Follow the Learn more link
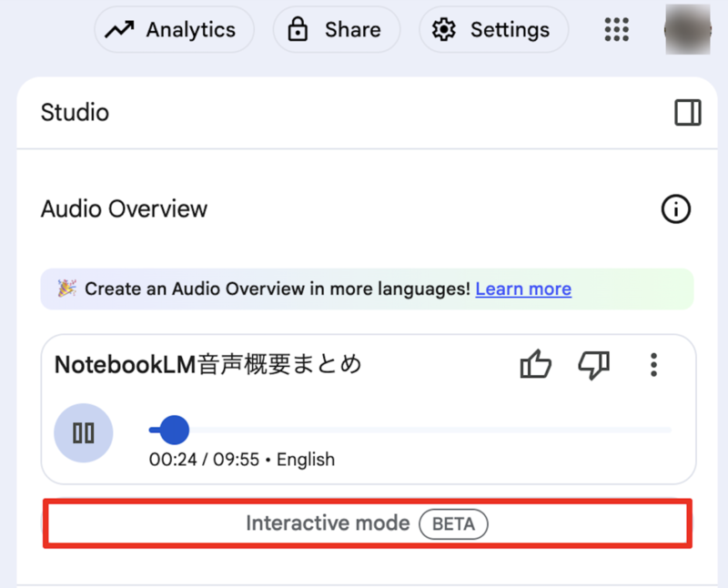728x588 pixels. coord(523,289)
